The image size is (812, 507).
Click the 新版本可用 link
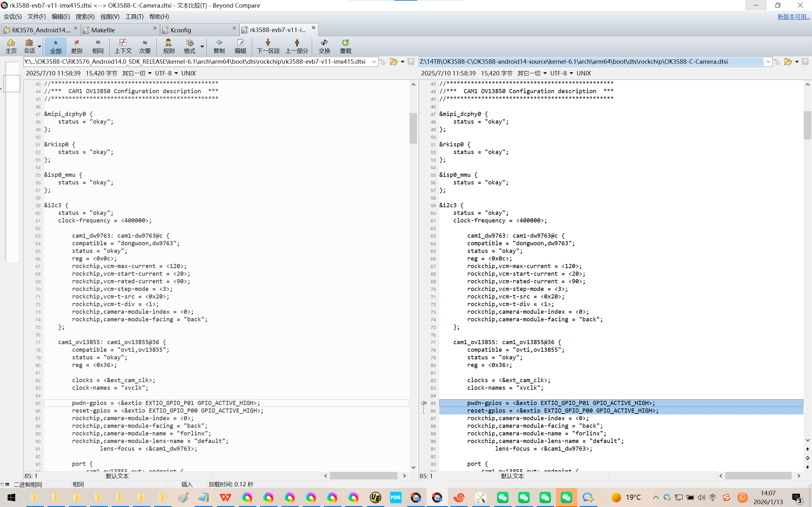[794, 16]
